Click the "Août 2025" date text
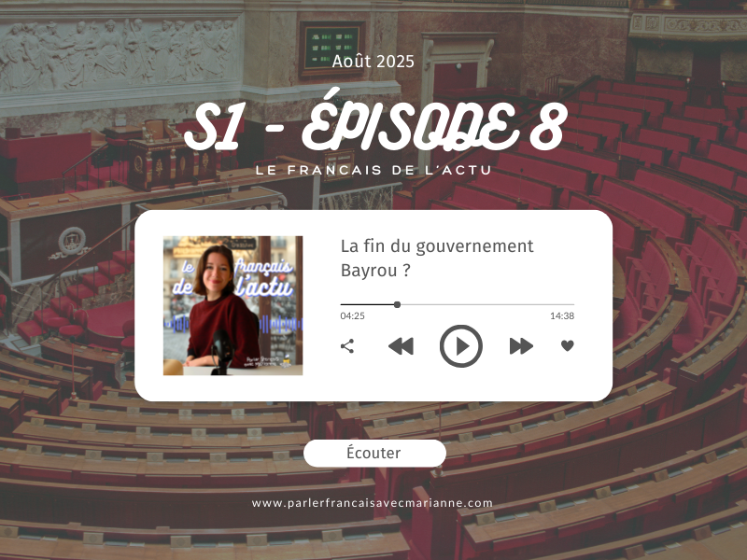 pos(373,62)
